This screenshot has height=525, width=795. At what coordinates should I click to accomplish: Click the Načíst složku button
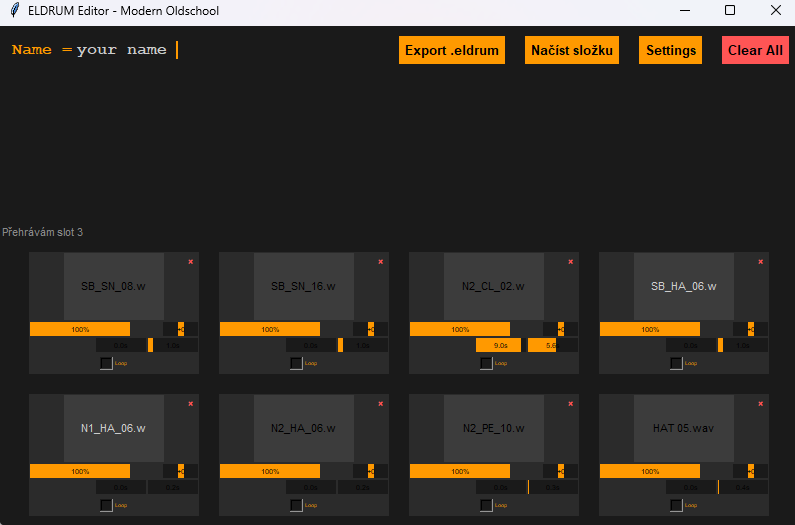click(572, 50)
